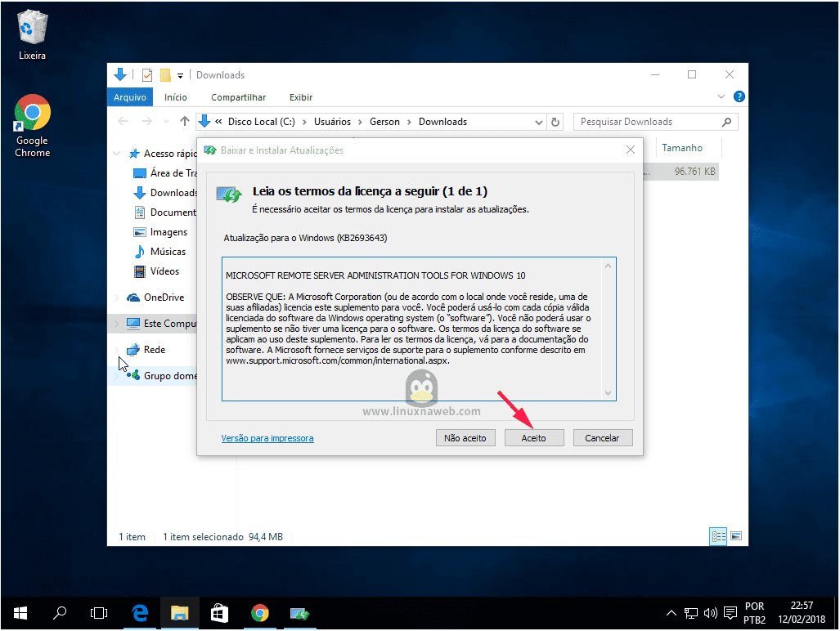Click the Start menu button
The width and height of the screenshot is (840, 631).
pyautogui.click(x=19, y=613)
